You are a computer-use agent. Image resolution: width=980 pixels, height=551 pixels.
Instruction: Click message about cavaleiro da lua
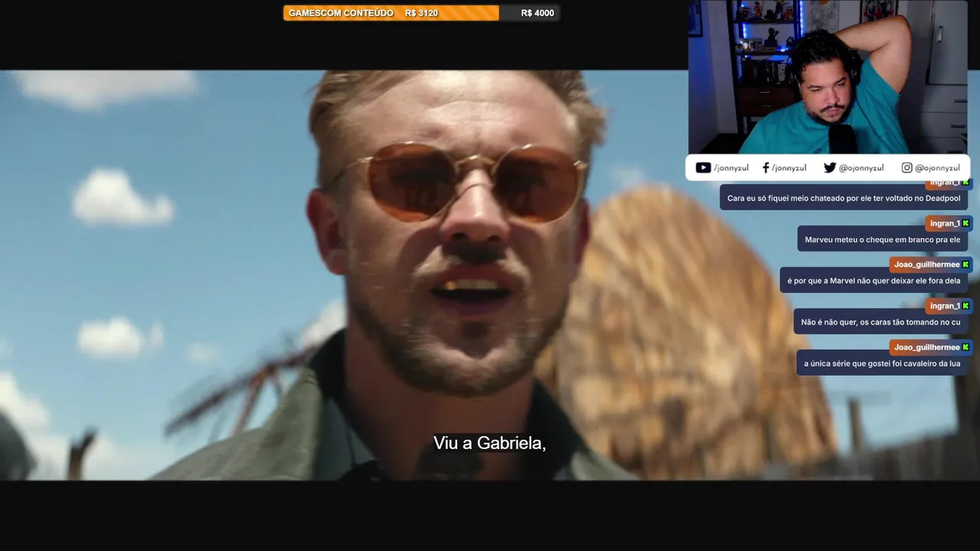pyautogui.click(x=882, y=364)
